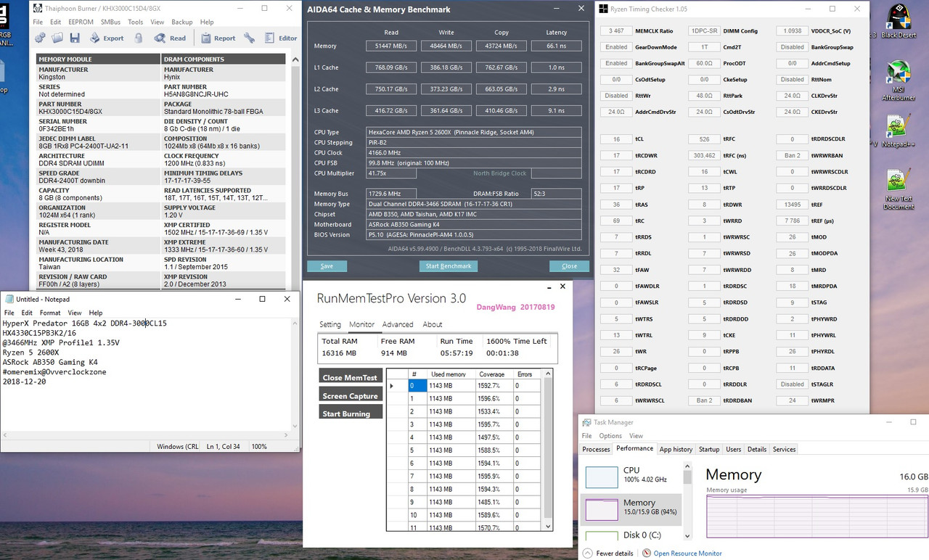Open the Startup tab in Task Manager

pyautogui.click(x=709, y=449)
